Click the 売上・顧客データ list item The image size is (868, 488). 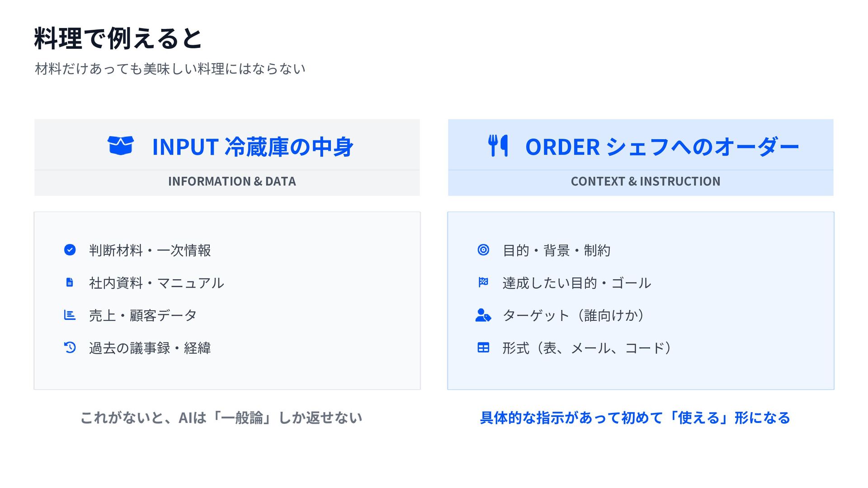(143, 315)
